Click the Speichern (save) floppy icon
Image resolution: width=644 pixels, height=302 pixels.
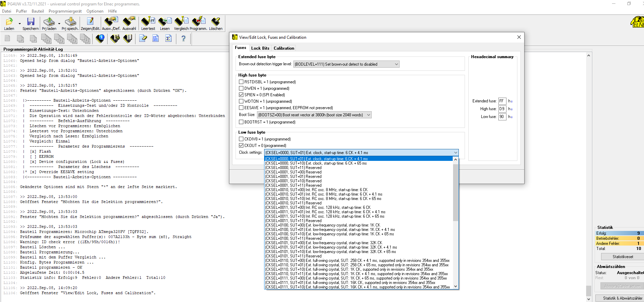(31, 22)
